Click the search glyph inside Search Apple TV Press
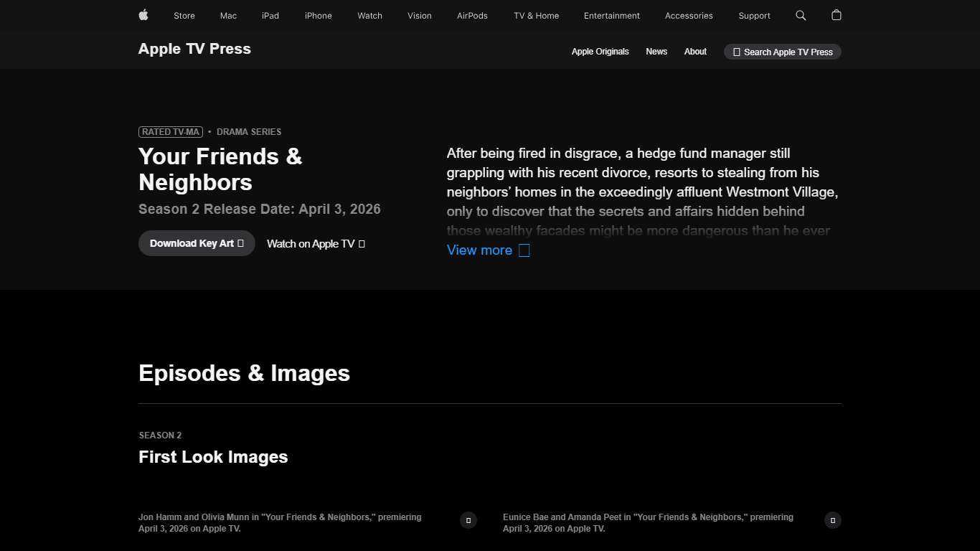Image resolution: width=980 pixels, height=551 pixels. click(736, 52)
